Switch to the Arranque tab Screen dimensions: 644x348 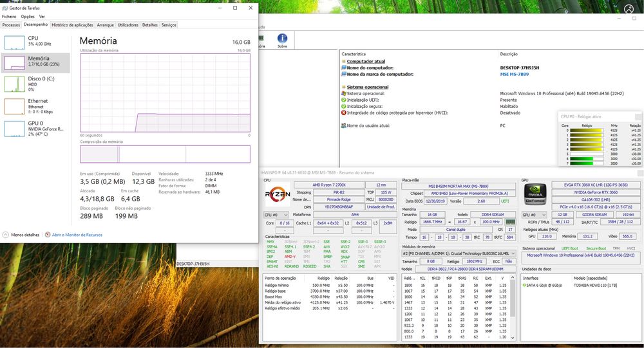pos(105,25)
